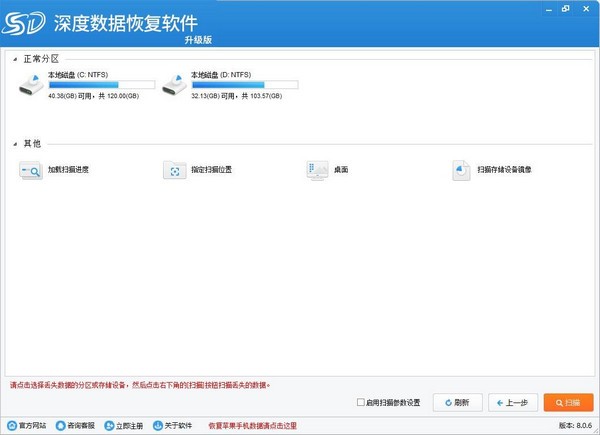The height and width of the screenshot is (435, 600).
Task: Open 指定扫描位置 folder icon
Action: tap(174, 171)
